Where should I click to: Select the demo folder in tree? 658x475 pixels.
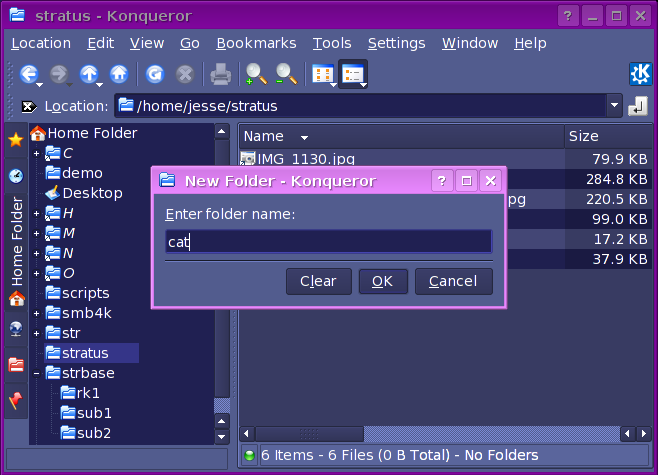pos(74,173)
